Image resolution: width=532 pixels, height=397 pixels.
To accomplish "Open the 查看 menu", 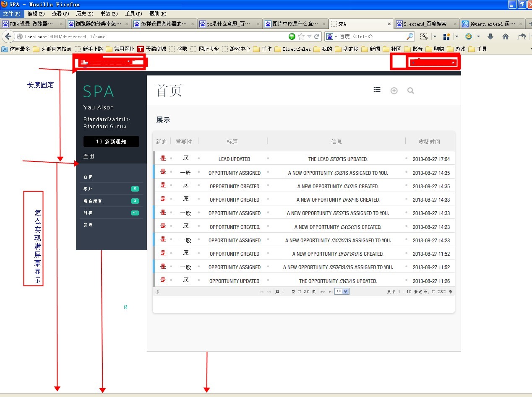I will [60, 14].
